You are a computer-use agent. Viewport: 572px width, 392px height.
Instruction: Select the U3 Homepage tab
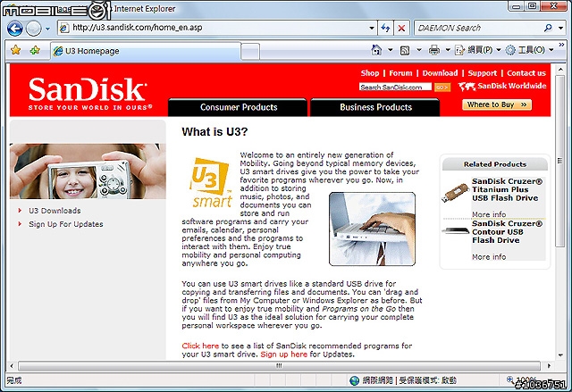(x=145, y=51)
